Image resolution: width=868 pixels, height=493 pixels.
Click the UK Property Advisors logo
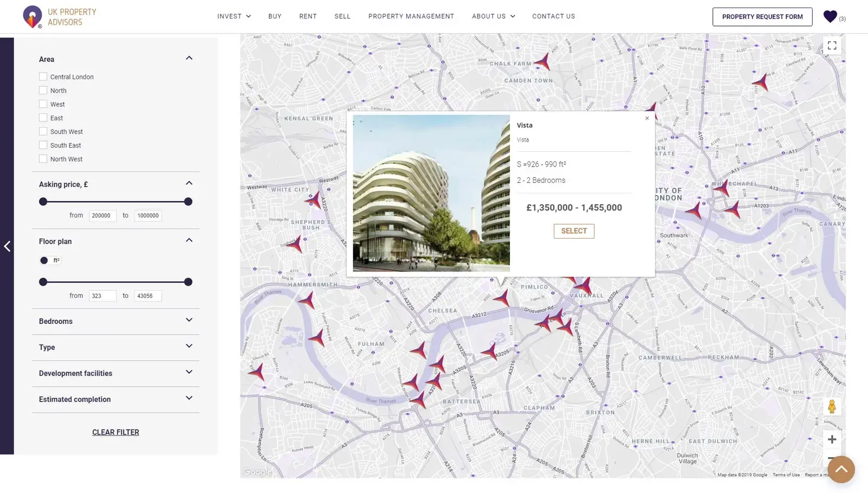tap(60, 17)
